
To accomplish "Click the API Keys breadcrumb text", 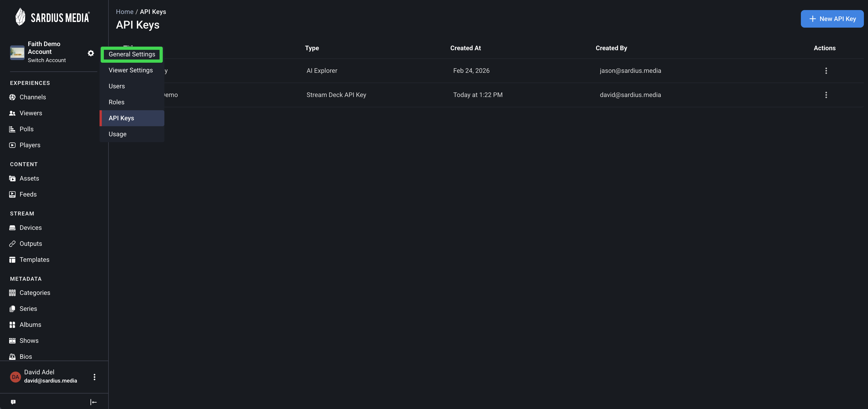I will click(153, 12).
